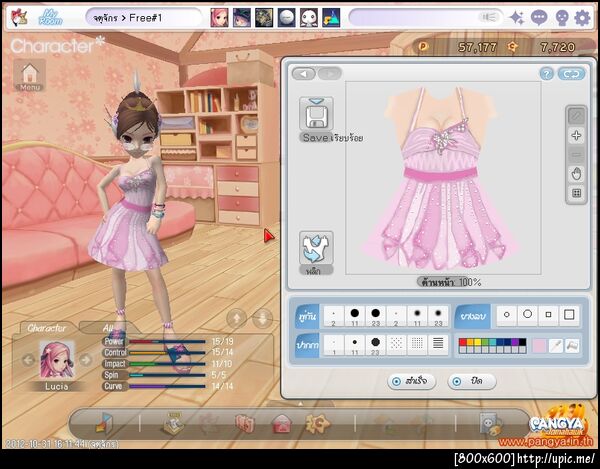Image resolution: width=600 pixels, height=469 pixels.
Task: Click the Lucia character portrait
Action: [x=57, y=360]
